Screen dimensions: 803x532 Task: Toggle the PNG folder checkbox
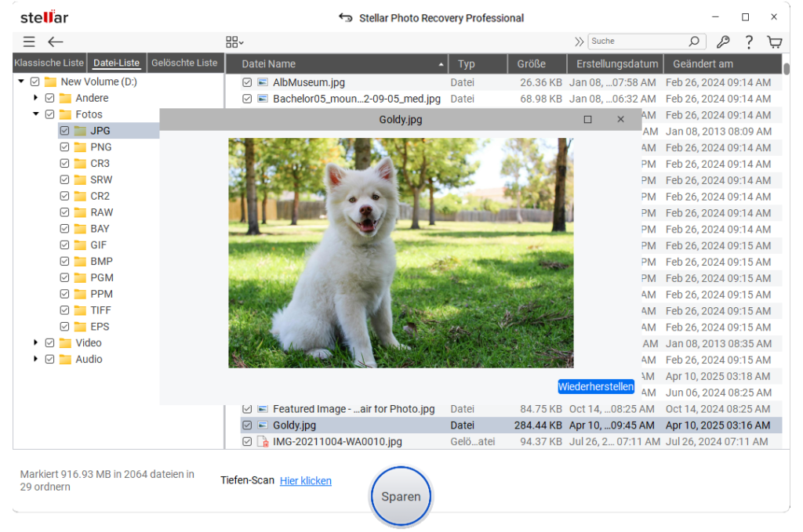pos(64,147)
